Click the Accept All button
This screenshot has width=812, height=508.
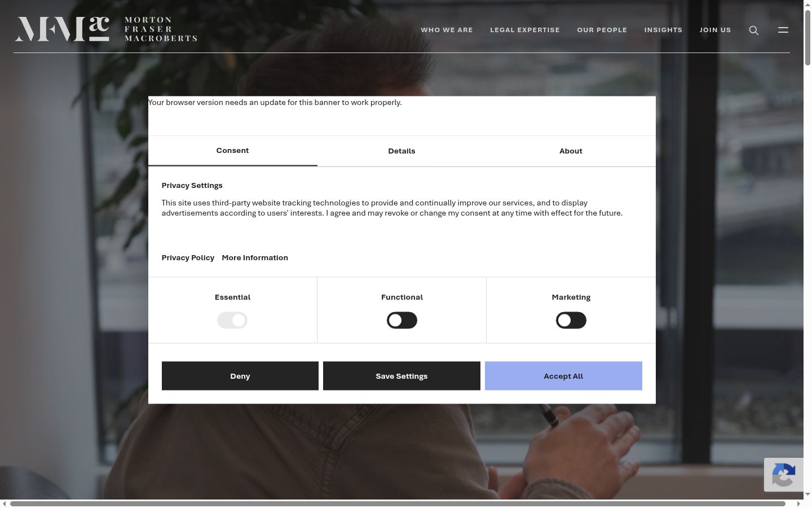click(x=563, y=376)
